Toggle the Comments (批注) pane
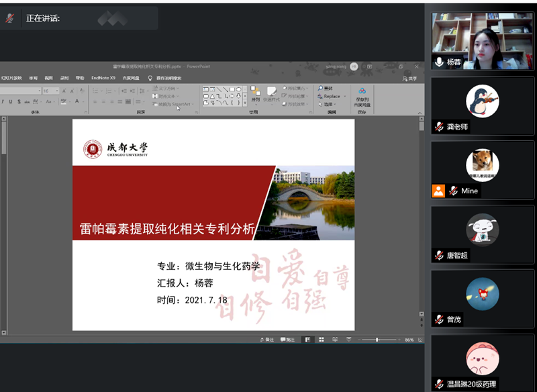537x392 pixels. (x=287, y=340)
